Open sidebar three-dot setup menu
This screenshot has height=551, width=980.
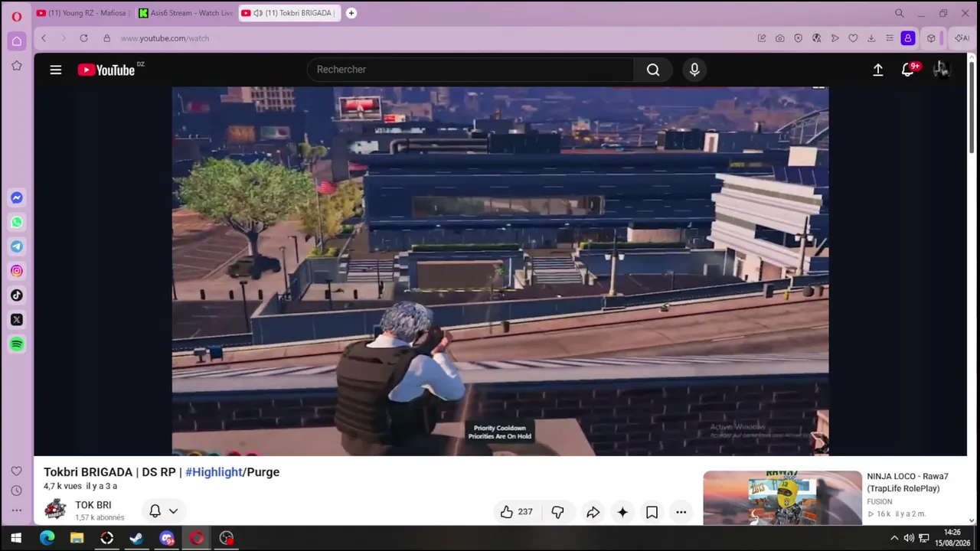coord(16,510)
